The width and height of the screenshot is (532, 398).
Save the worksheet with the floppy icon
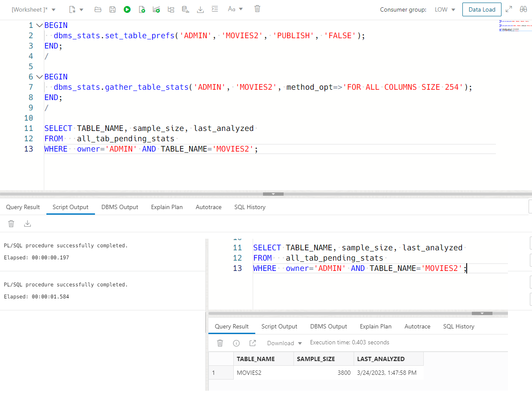click(x=112, y=9)
